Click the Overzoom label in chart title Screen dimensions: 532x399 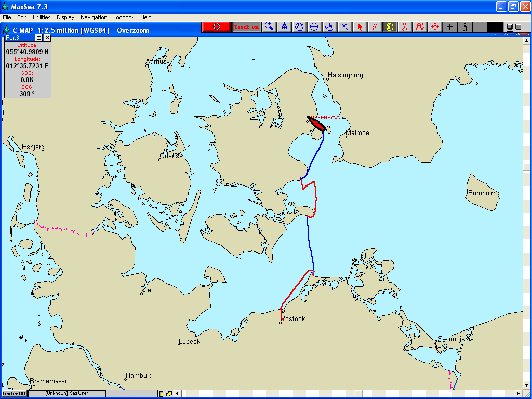pos(133,31)
